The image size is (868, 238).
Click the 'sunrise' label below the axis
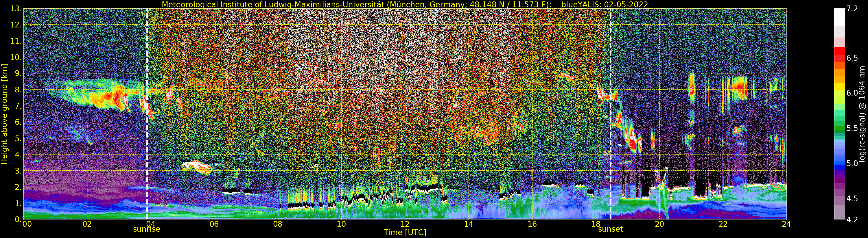(x=147, y=229)
